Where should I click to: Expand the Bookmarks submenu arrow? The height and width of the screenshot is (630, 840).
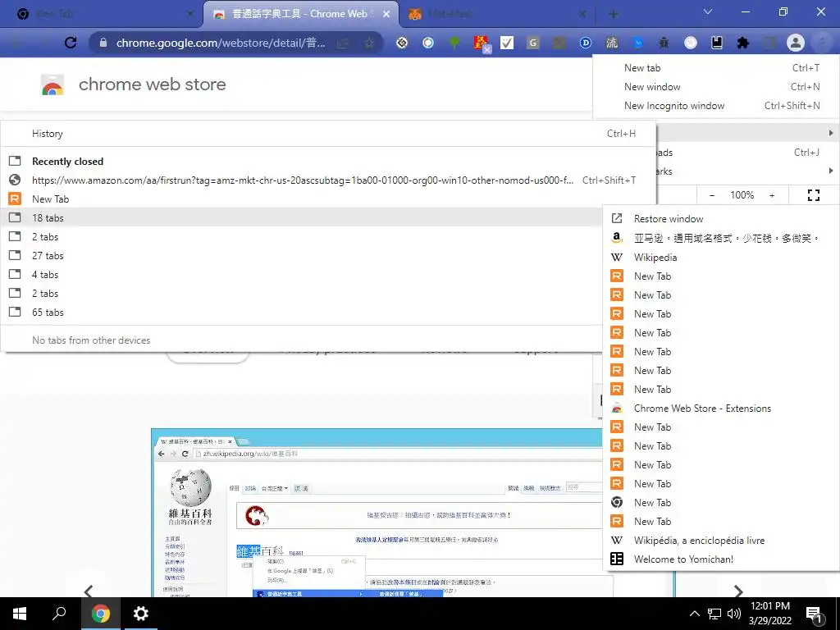coord(830,171)
